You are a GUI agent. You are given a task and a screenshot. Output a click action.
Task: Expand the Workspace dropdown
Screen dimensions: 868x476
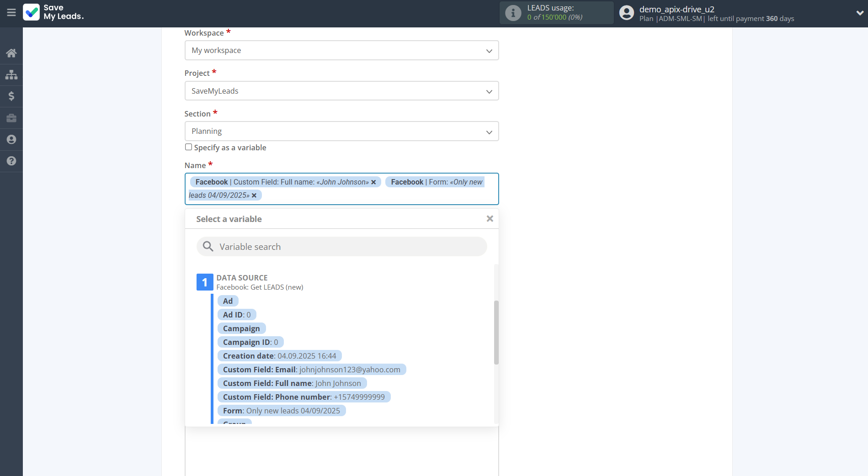tap(341, 50)
